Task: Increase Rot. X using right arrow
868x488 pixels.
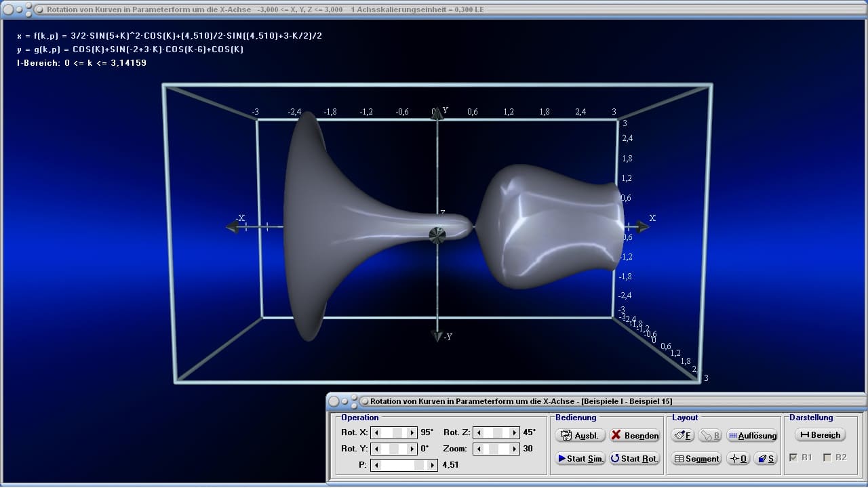Action: [412, 432]
